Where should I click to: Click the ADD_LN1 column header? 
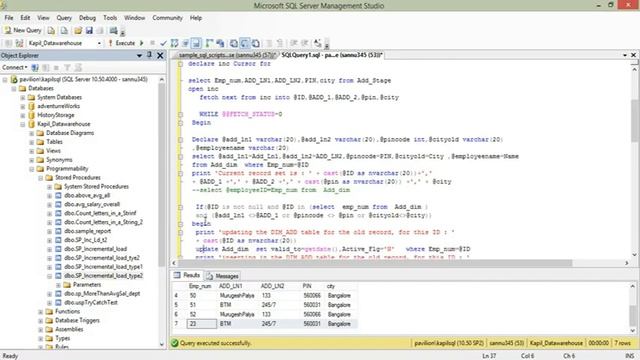pyautogui.click(x=231, y=287)
